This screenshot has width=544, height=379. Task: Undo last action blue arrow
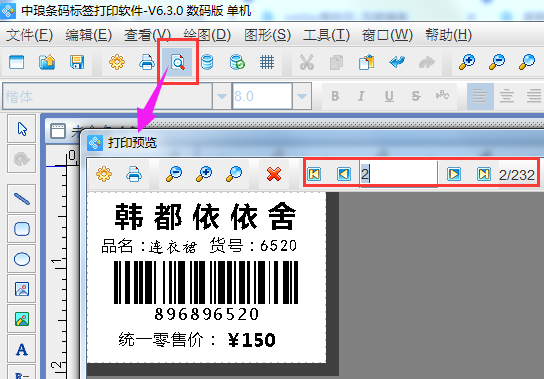[397, 62]
